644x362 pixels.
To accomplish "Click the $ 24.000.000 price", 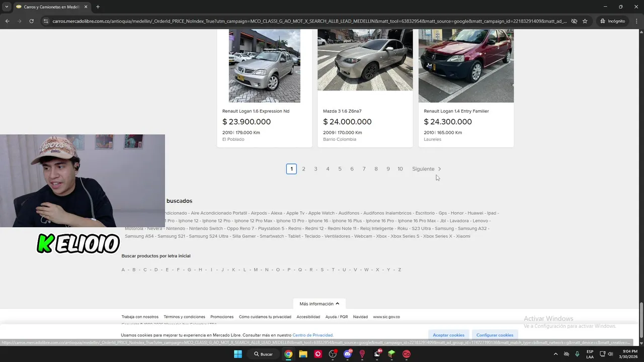I will 347,122.
